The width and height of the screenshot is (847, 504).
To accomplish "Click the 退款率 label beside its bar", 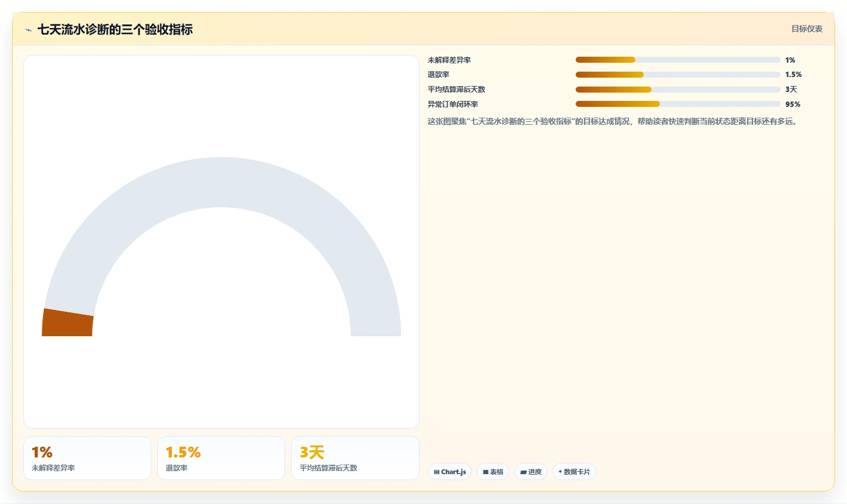I will 439,75.
